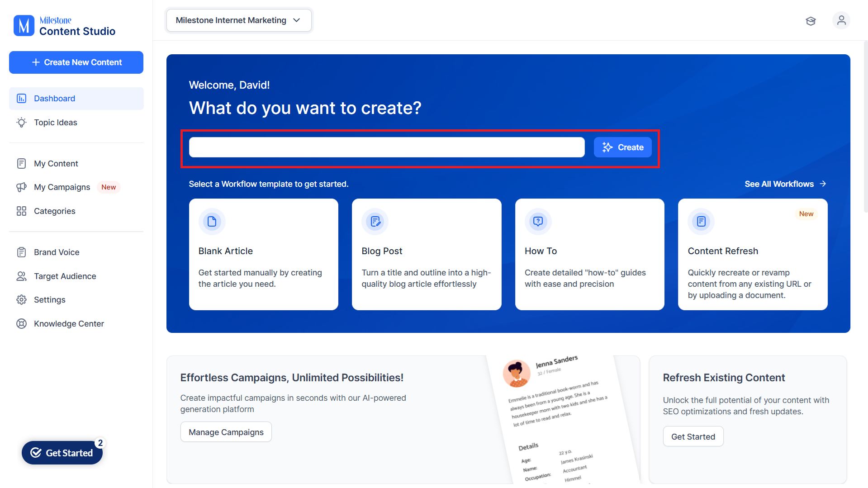This screenshot has width=868, height=488.
Task: Click the Content Refresh document icon
Action: pos(701,222)
